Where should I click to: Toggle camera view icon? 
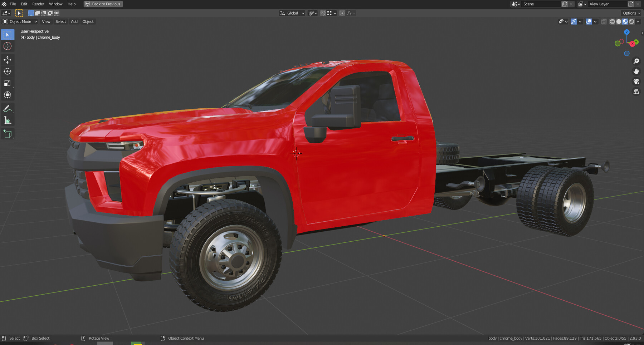coord(636,82)
